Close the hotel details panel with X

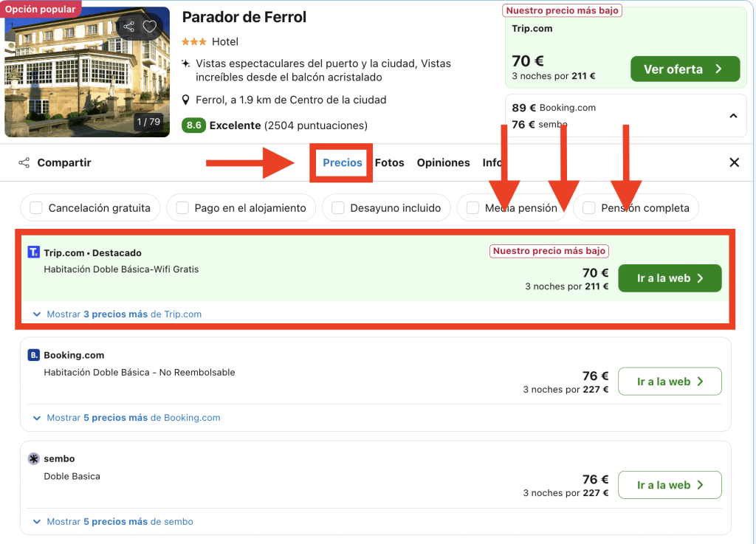(x=734, y=162)
